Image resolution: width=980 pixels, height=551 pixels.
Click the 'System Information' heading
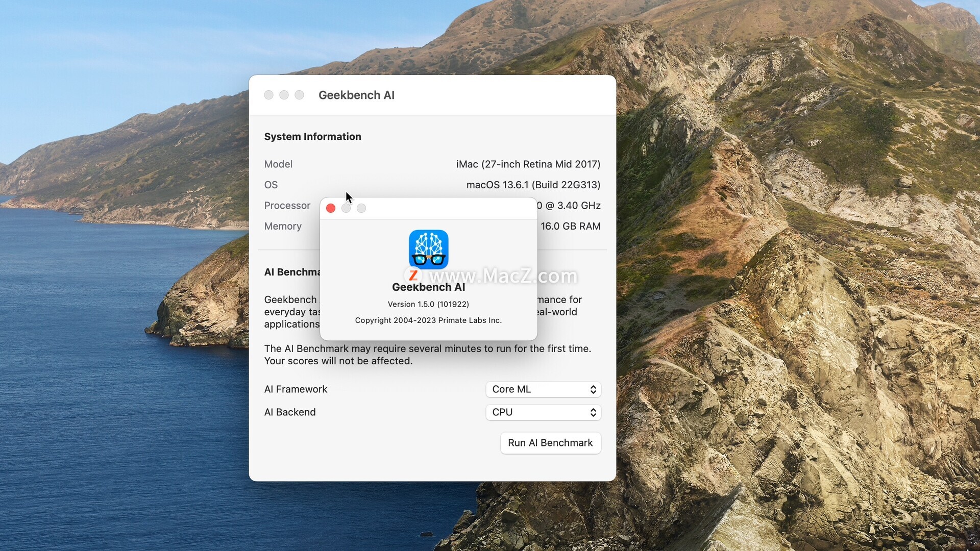click(x=312, y=137)
